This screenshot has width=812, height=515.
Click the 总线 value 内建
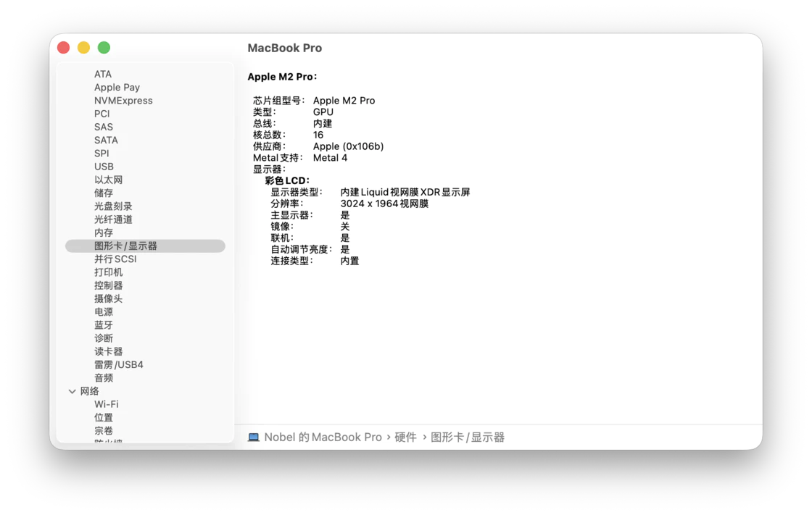point(323,123)
